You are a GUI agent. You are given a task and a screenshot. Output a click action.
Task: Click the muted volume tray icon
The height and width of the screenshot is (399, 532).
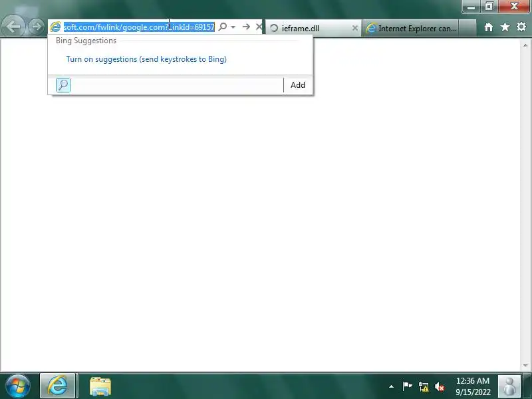coord(440,386)
